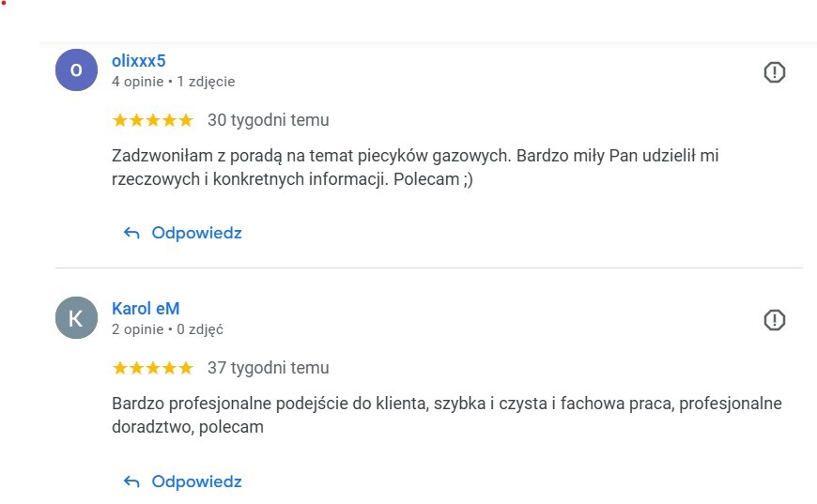Click olixxx5's purple avatar icon
817x504 pixels.
pyautogui.click(x=76, y=70)
